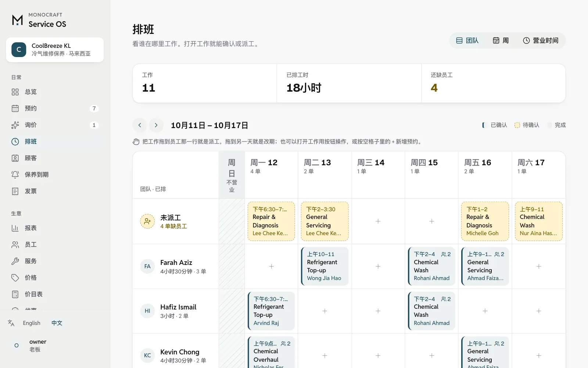This screenshot has width=588, height=368.
Task: Click the language translate icon
Action: tap(11, 323)
